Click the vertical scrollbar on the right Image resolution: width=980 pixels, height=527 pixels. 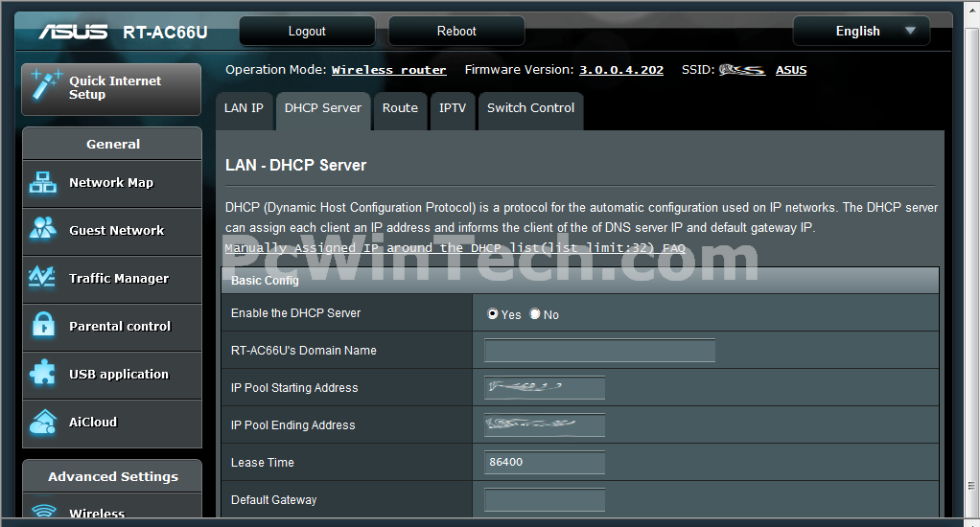pyautogui.click(x=970, y=263)
